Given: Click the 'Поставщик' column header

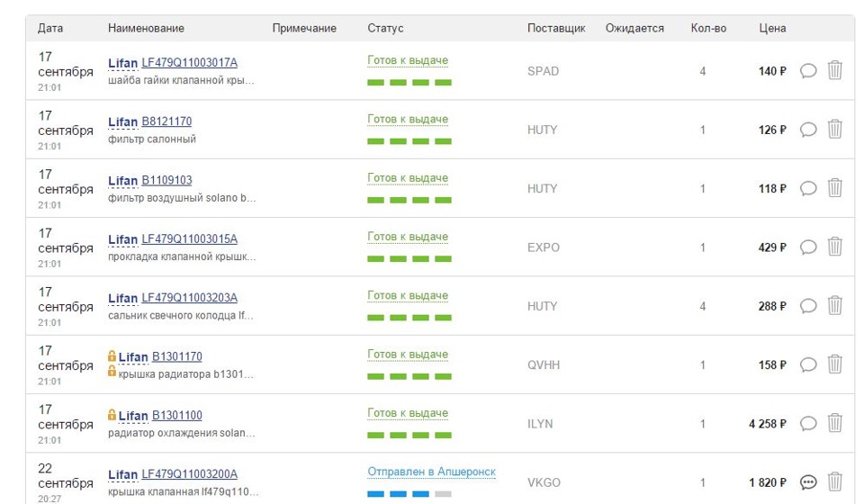Looking at the screenshot, I should [556, 28].
